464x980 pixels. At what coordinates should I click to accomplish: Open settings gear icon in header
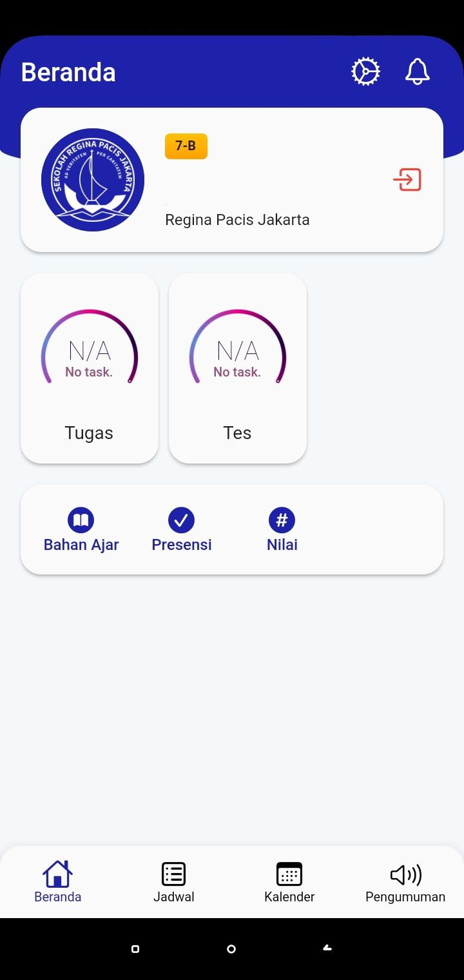click(x=365, y=72)
